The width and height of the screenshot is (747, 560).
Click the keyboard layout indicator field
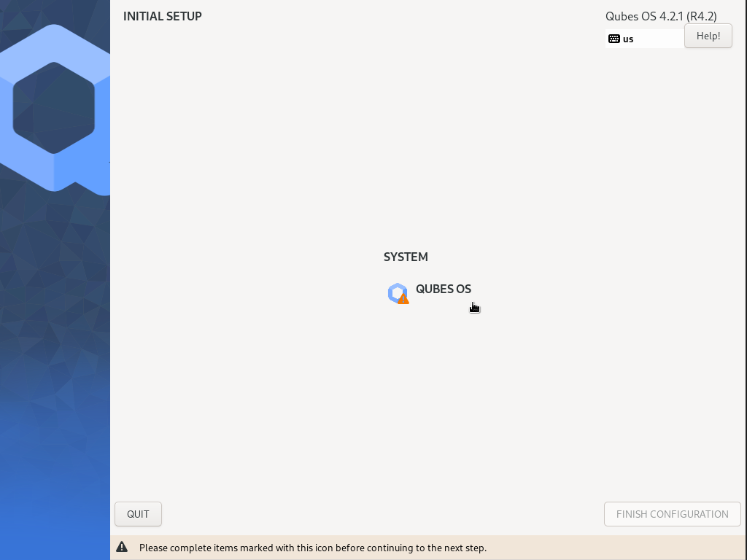point(644,39)
